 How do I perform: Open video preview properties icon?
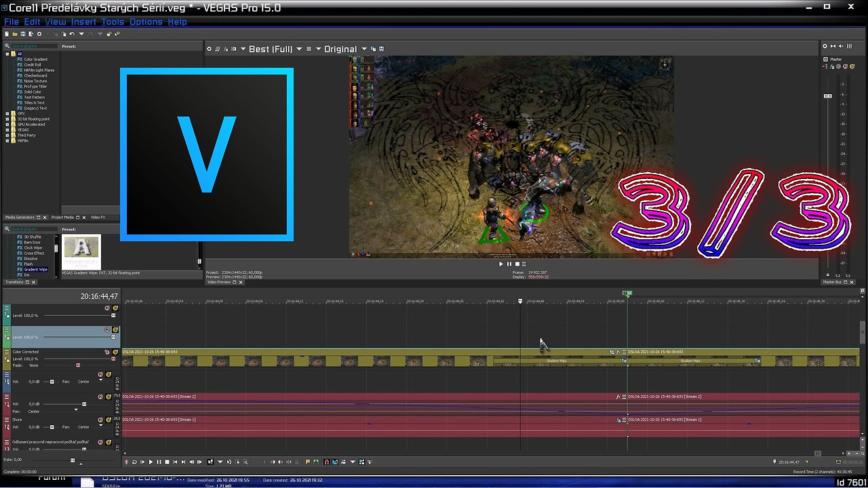[x=209, y=49]
